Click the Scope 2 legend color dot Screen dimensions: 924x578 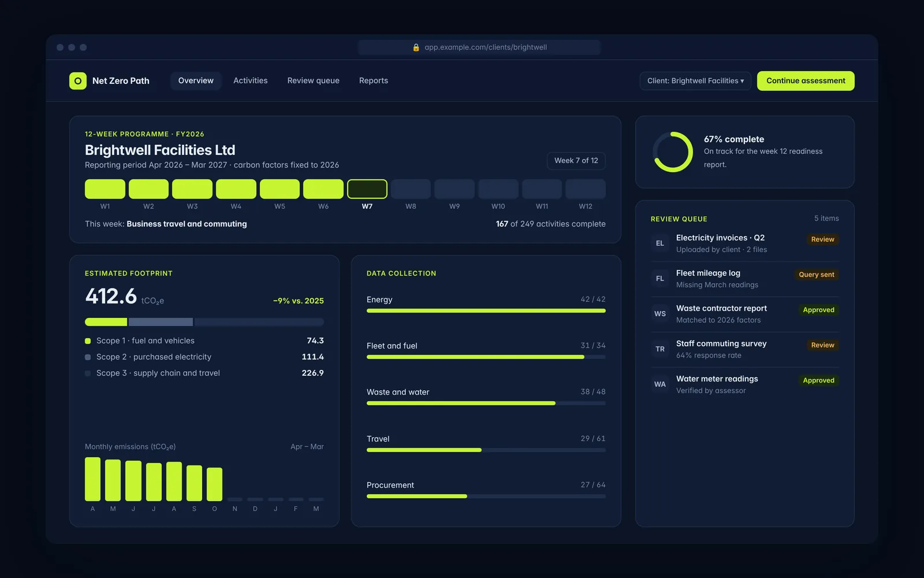(88, 357)
